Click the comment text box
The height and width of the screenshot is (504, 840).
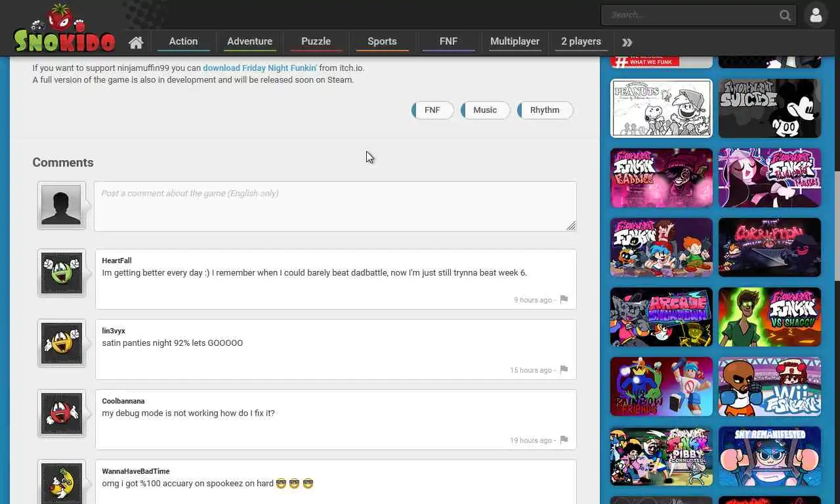click(x=335, y=206)
